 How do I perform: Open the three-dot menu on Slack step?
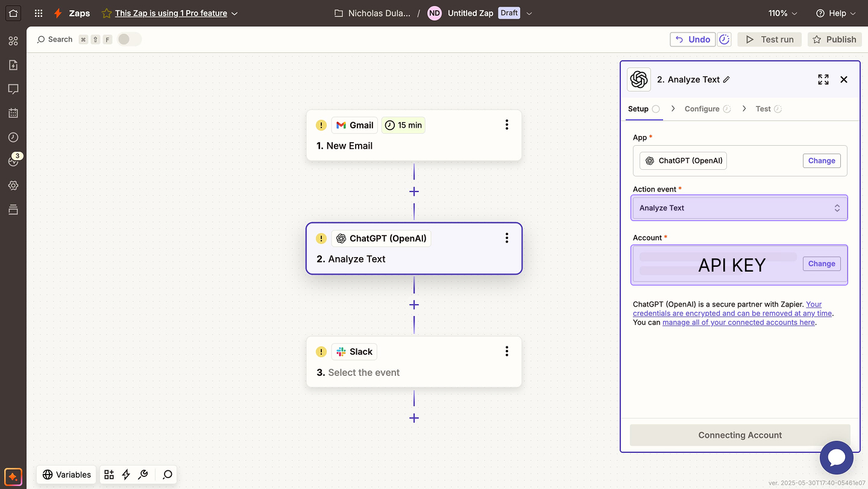pos(507,351)
